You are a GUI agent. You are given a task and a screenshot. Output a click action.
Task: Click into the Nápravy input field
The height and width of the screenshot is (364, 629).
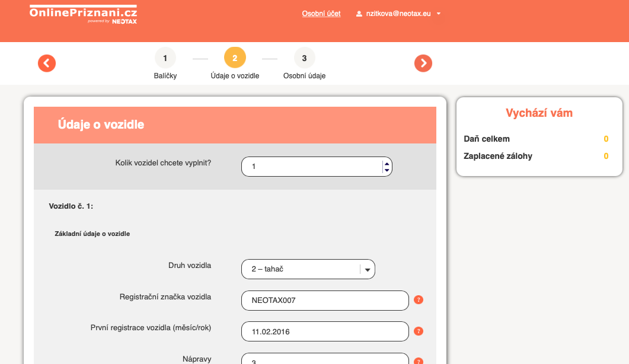[325, 359]
